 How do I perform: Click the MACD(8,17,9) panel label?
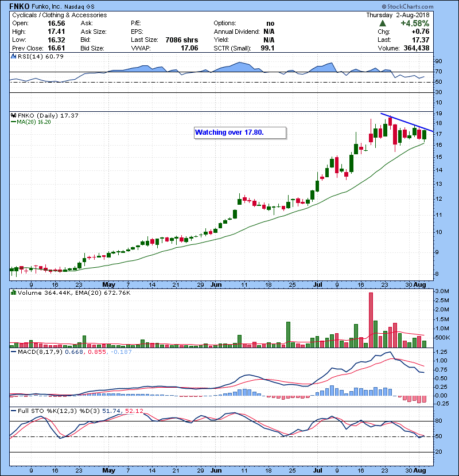tap(40, 352)
